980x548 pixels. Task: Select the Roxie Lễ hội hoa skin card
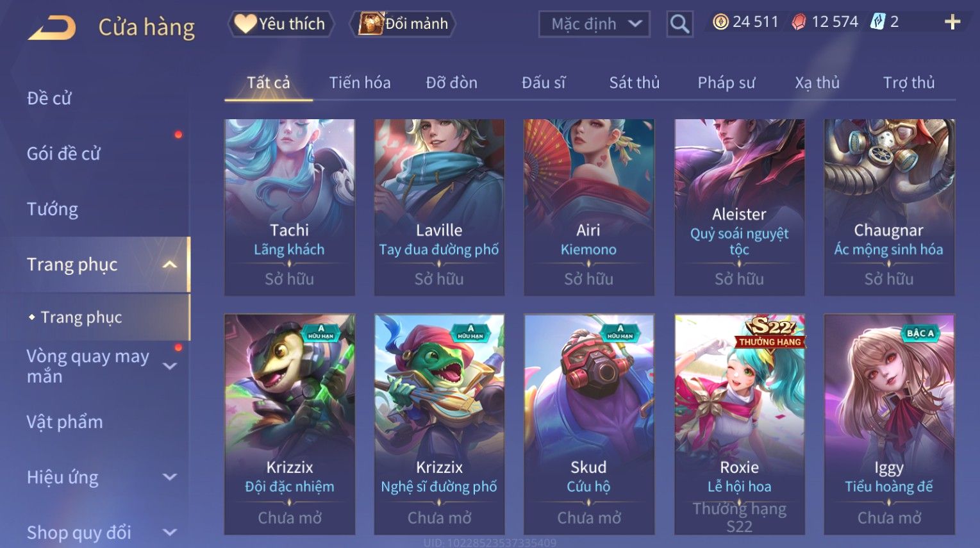[x=739, y=424]
